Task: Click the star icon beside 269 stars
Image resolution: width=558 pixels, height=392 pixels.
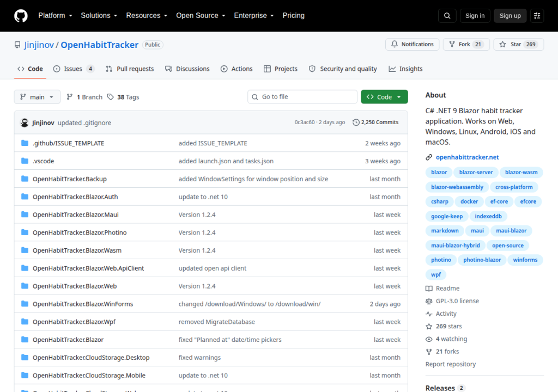Action: coord(429,326)
